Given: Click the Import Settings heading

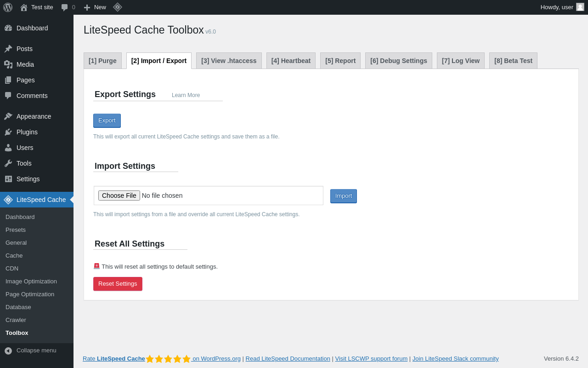Looking at the screenshot, I should [125, 166].
